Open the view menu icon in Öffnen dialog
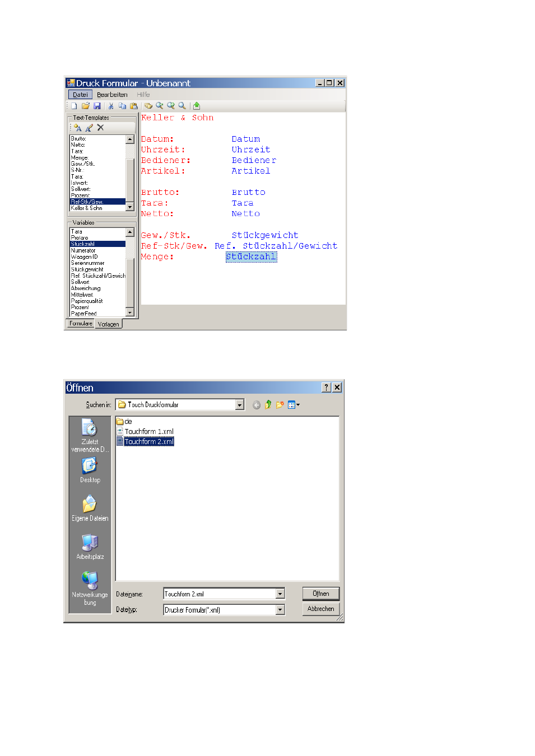 [294, 405]
